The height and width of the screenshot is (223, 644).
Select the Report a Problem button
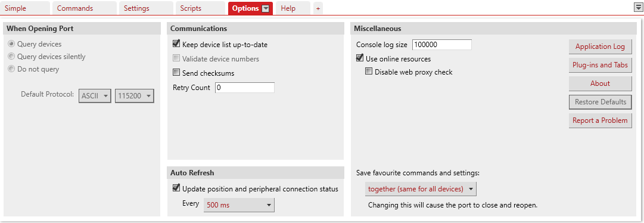coord(600,120)
